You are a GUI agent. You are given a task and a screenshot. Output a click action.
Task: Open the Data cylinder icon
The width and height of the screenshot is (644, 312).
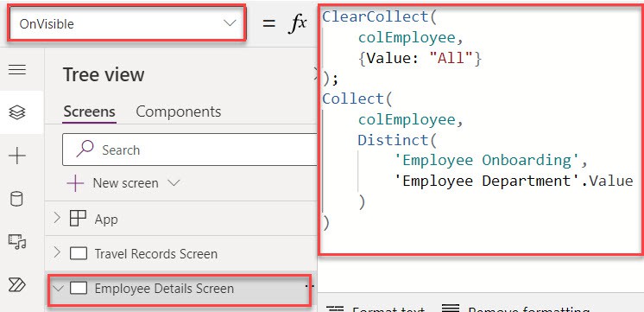pyautogui.click(x=16, y=200)
